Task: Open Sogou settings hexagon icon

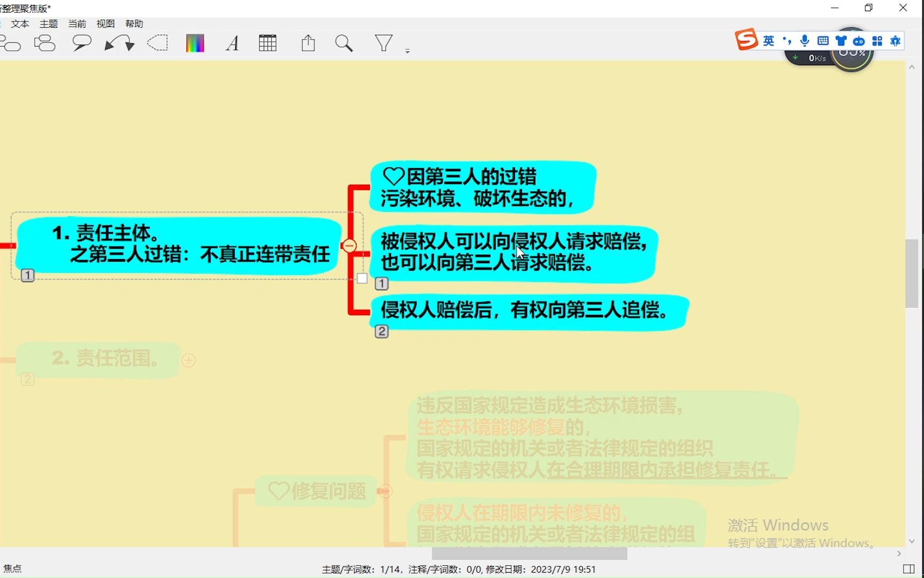Action: pos(896,41)
